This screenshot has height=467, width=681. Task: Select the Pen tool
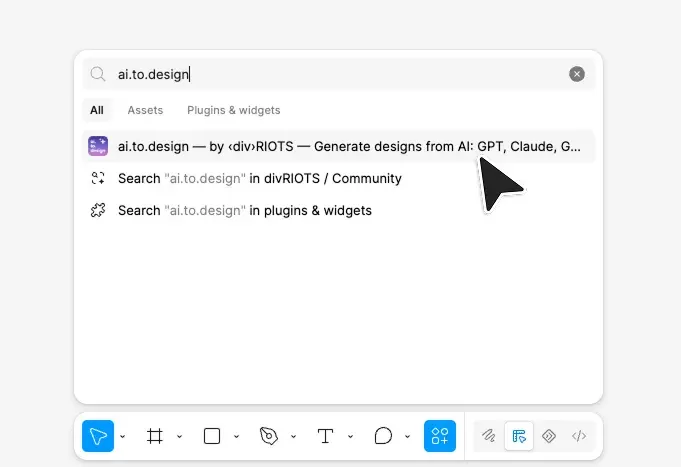pos(268,436)
